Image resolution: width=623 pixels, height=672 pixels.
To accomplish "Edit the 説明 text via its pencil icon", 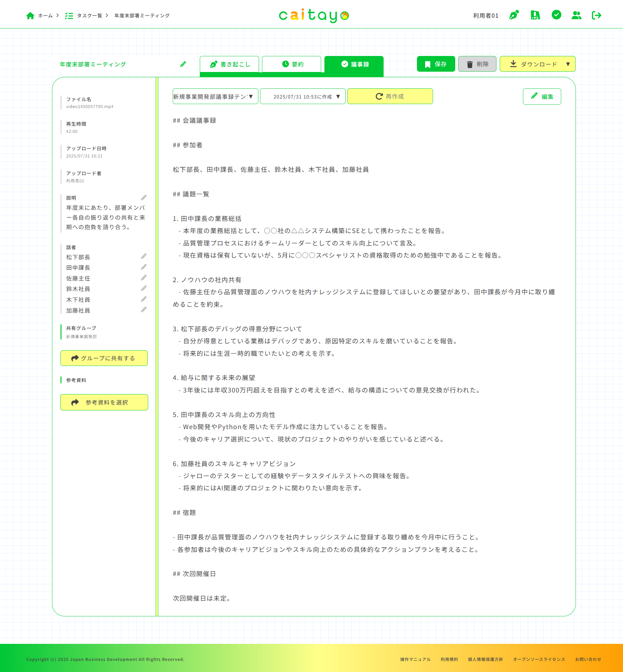I will [144, 198].
